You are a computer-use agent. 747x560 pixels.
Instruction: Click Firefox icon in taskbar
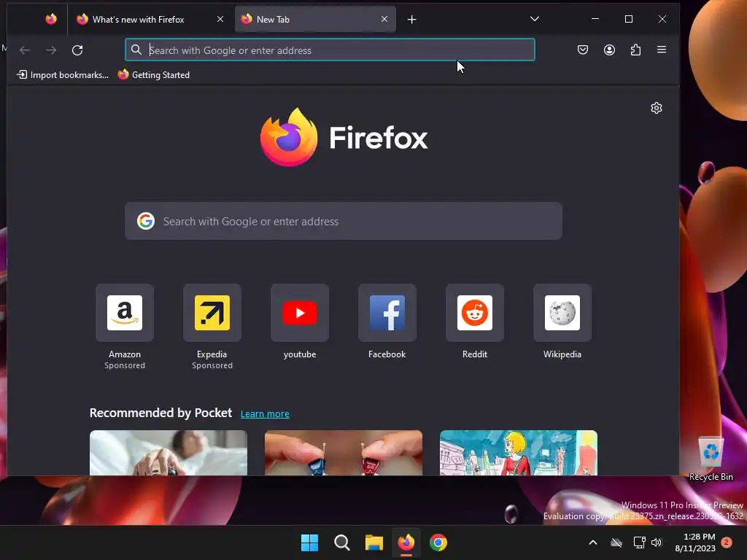coord(406,542)
